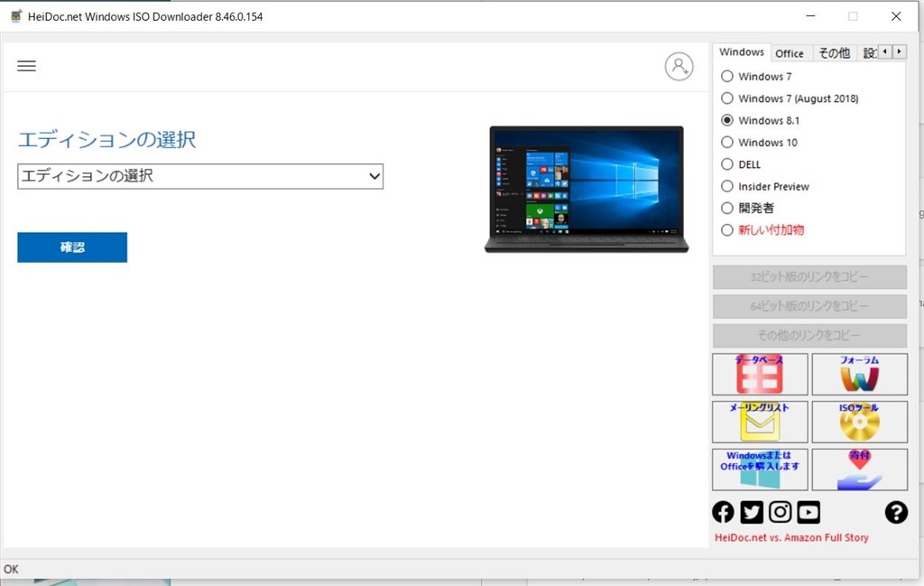Close the ISO Downloader window
The width and height of the screenshot is (924, 586).
click(x=896, y=16)
